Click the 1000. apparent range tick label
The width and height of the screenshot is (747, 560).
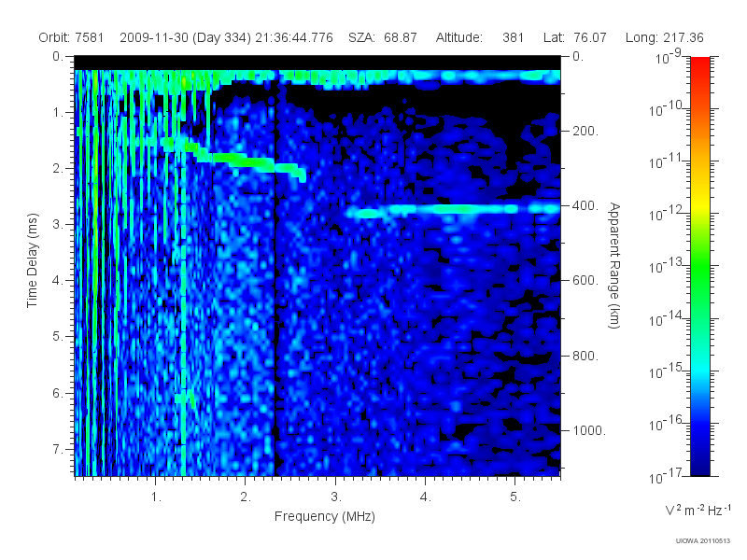[589, 430]
